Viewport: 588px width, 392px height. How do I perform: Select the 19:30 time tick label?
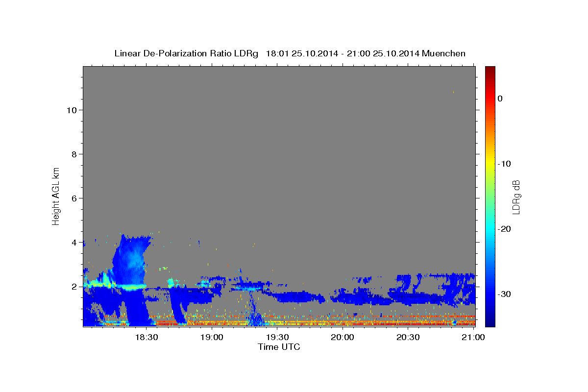(x=277, y=337)
